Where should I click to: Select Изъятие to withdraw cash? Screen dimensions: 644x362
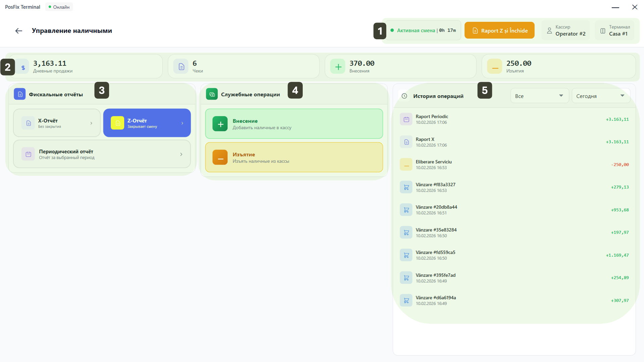pos(294,157)
